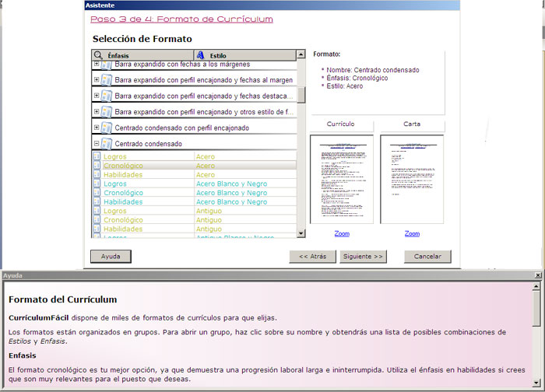Click 'Estilo: Acero' format detail
Viewport: 545px width, 392px height.
(x=344, y=86)
